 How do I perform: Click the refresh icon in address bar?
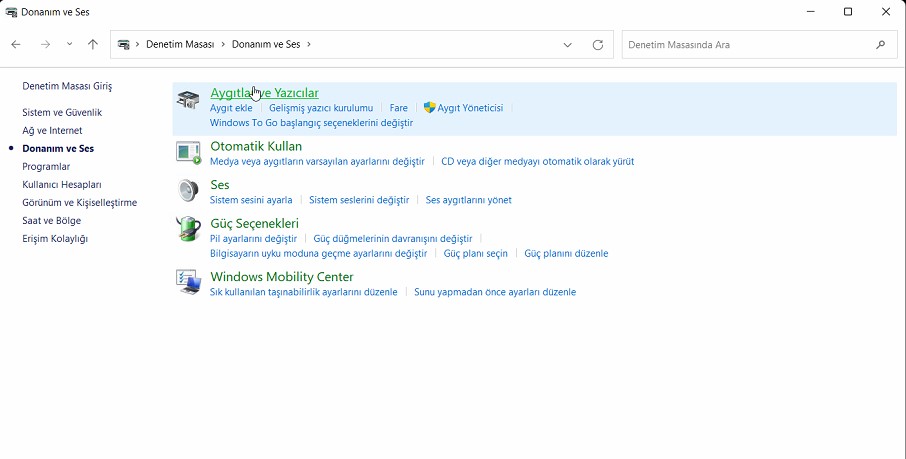tap(598, 45)
